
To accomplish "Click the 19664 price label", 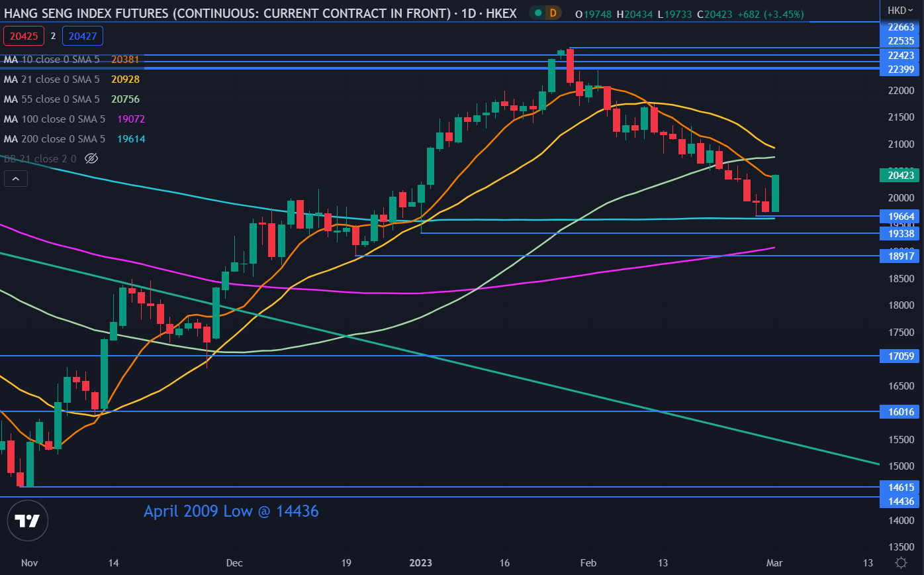I will pyautogui.click(x=901, y=216).
